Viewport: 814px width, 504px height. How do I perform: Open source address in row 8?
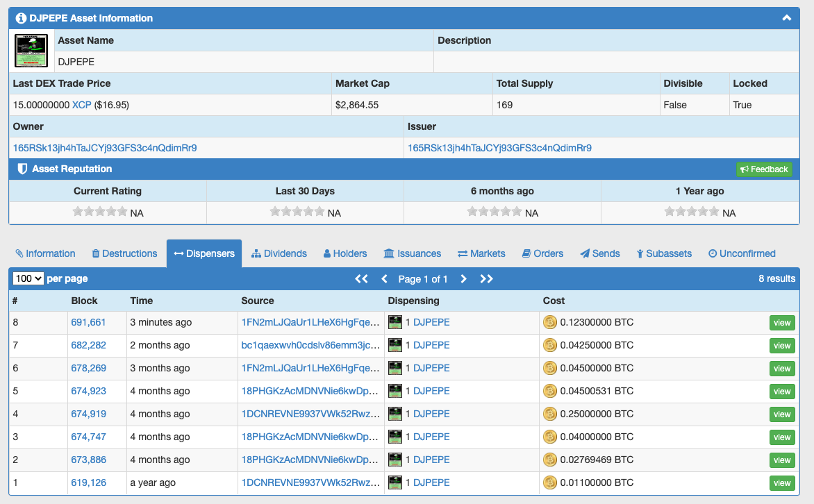click(310, 322)
